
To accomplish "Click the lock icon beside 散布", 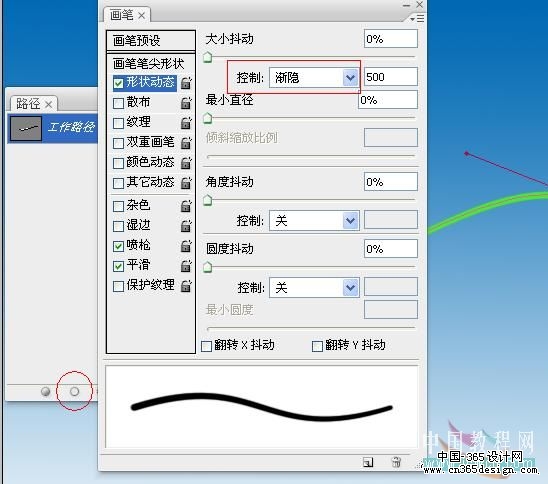I will pos(186,103).
